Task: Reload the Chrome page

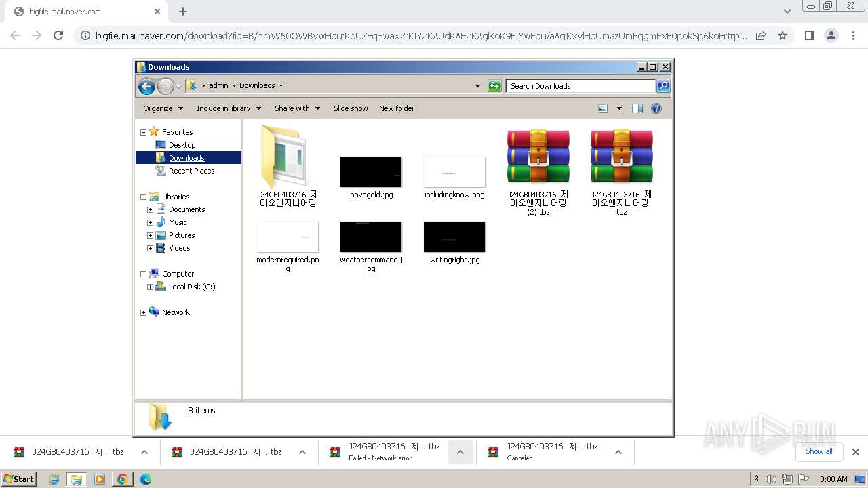Action: coord(58,35)
